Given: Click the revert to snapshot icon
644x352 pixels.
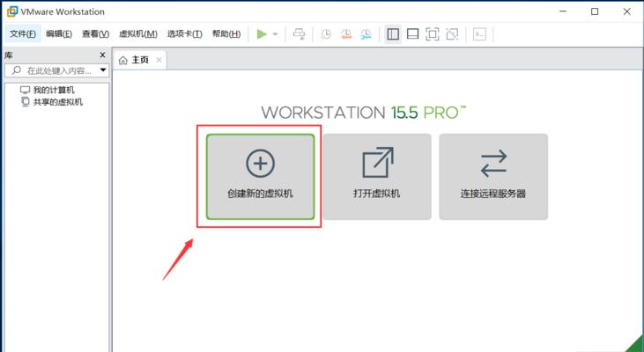Looking at the screenshot, I should point(346,34).
